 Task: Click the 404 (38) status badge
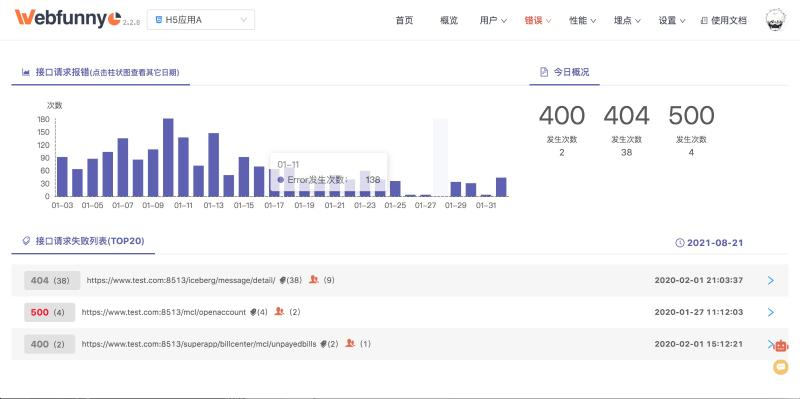52,280
